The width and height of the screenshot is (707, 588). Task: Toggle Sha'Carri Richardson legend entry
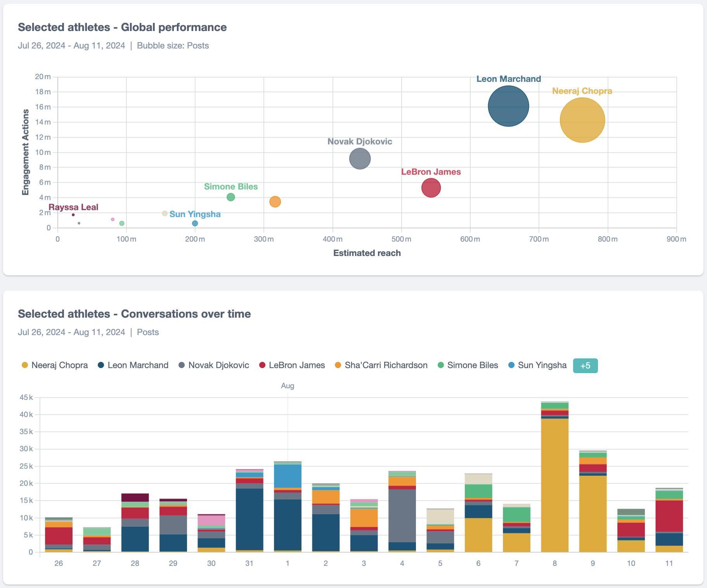(x=381, y=365)
